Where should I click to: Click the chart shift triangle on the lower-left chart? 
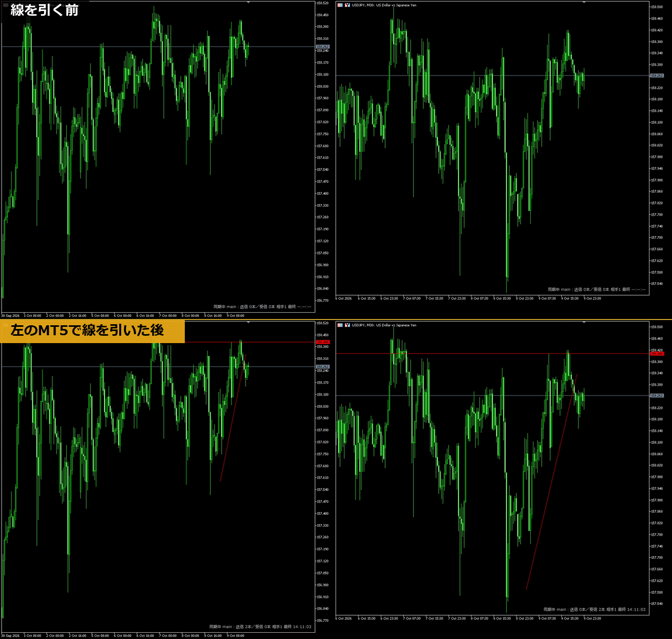tap(248, 323)
